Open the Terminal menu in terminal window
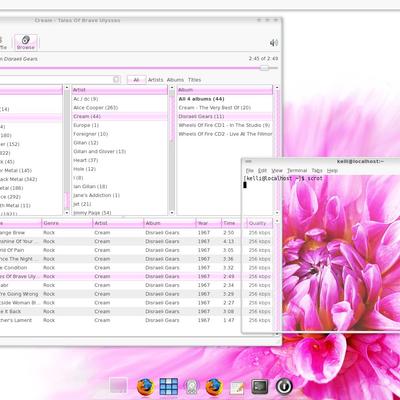This screenshot has width=400, height=400. click(297, 170)
